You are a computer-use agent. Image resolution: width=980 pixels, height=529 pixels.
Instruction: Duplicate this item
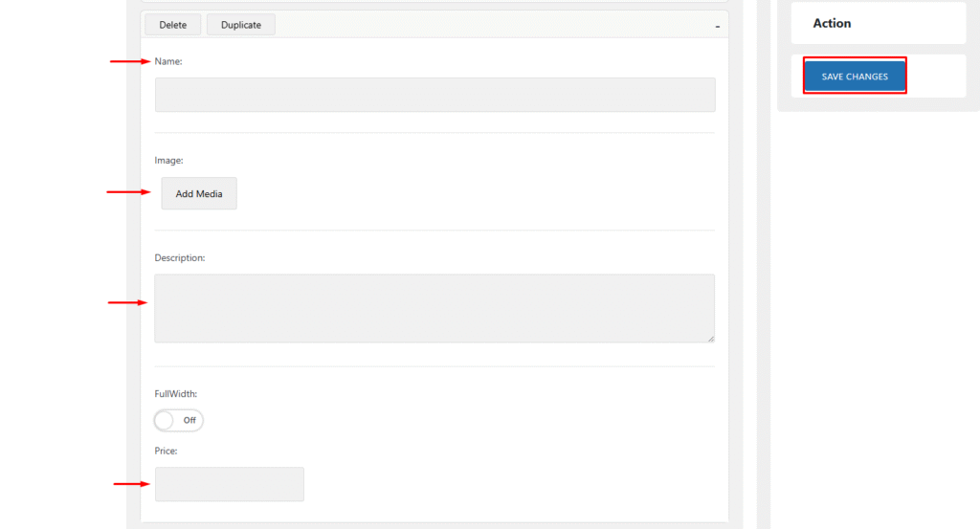(x=241, y=25)
